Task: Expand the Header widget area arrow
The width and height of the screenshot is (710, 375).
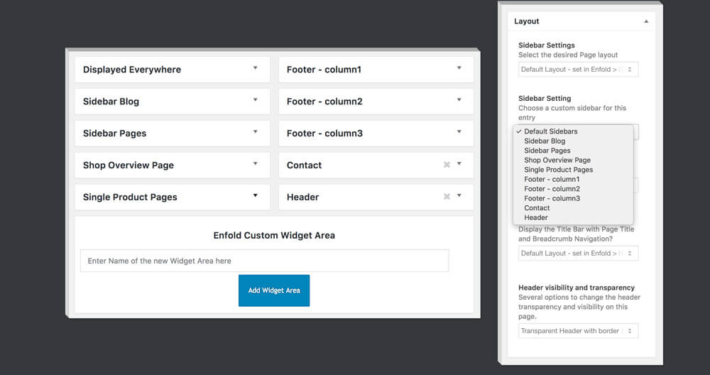Action: point(459,195)
